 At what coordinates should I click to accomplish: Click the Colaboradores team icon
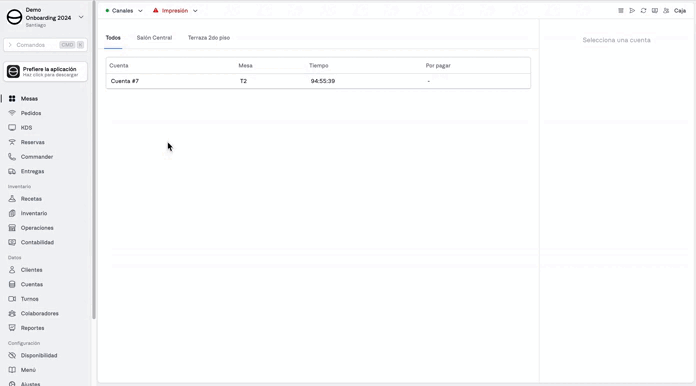(x=12, y=313)
